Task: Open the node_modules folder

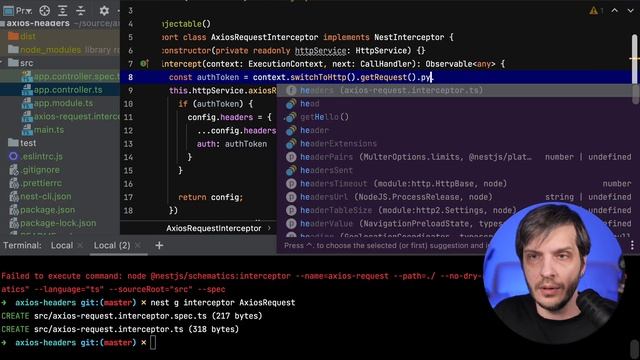Action: (50, 50)
